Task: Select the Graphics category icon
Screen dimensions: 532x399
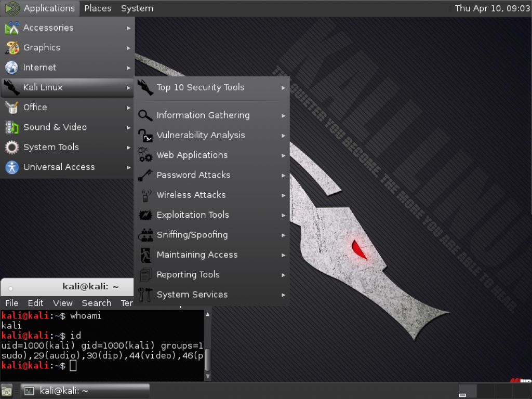Action: pos(11,47)
